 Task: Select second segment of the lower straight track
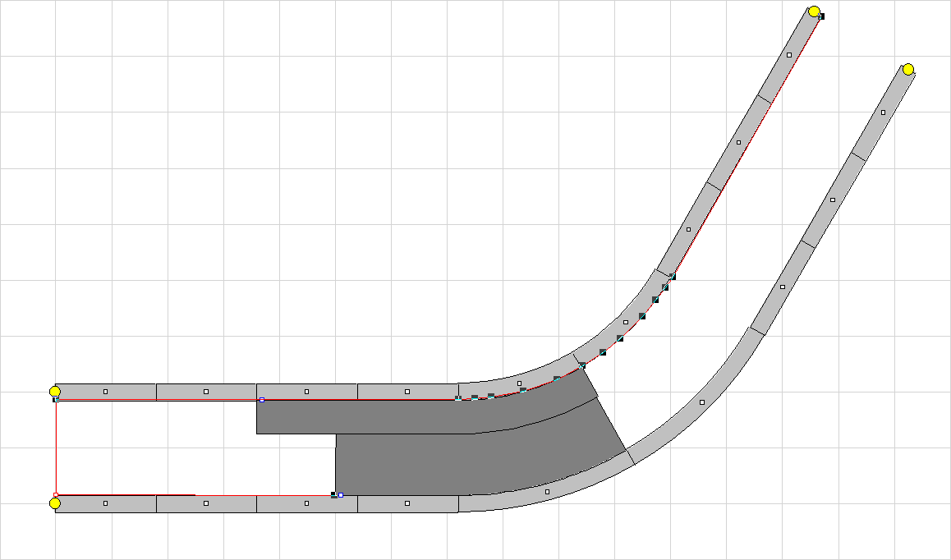click(206, 504)
